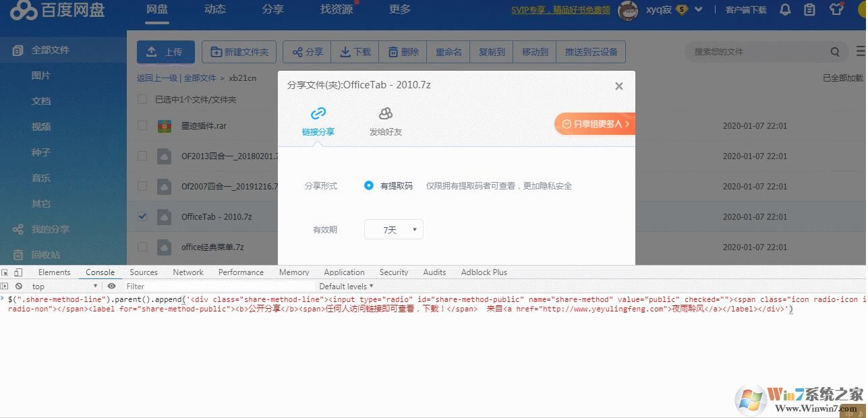Screen dimensions: 868x418
Task: Switch to the Network tab in DevTools
Action: point(187,272)
